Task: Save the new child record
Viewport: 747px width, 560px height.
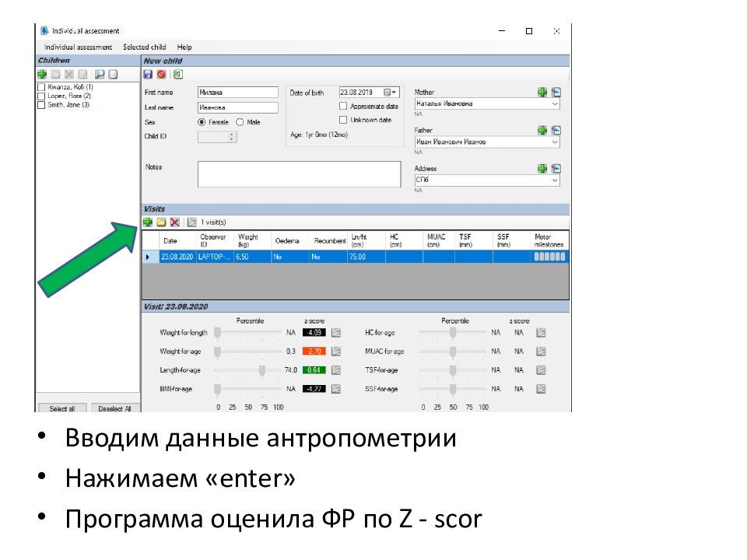Action: coord(148,75)
